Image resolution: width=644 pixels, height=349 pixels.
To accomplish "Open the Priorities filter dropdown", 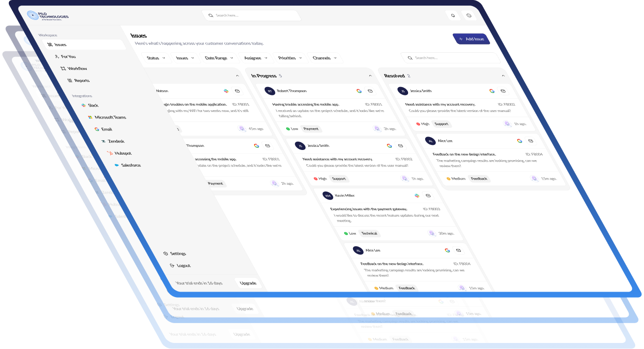I will 290,58.
